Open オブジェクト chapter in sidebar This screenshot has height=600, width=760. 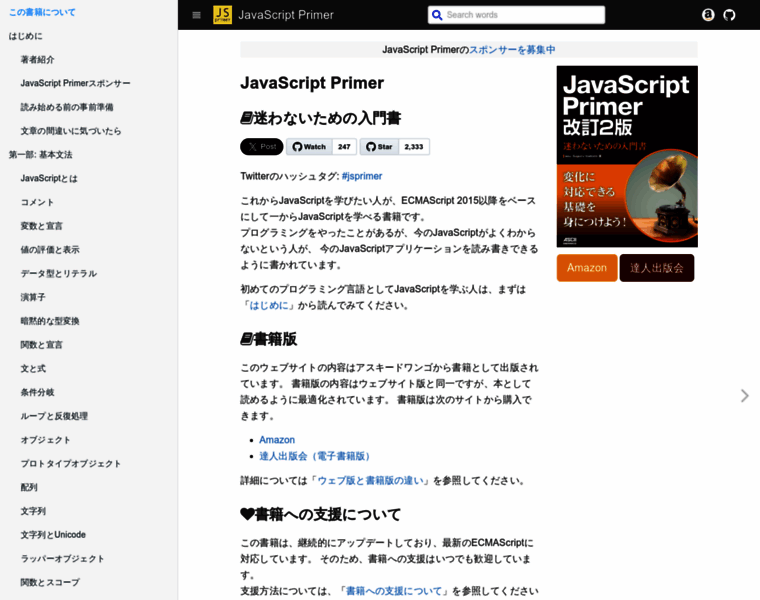[x=46, y=440]
